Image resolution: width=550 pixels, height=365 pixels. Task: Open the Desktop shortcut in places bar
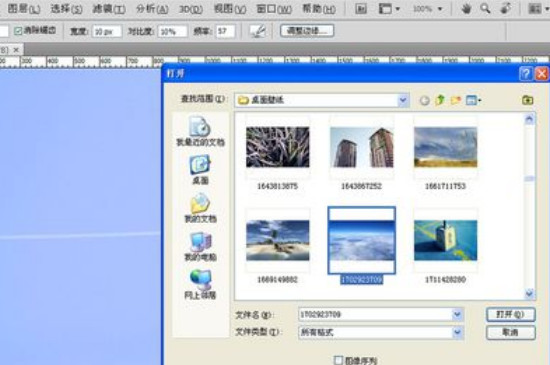point(200,170)
